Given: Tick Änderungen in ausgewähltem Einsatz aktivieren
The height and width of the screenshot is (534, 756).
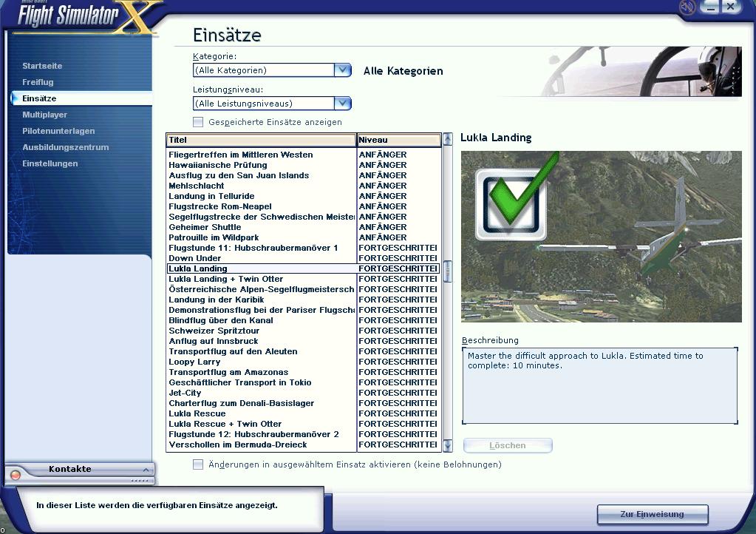Looking at the screenshot, I should coord(197,464).
